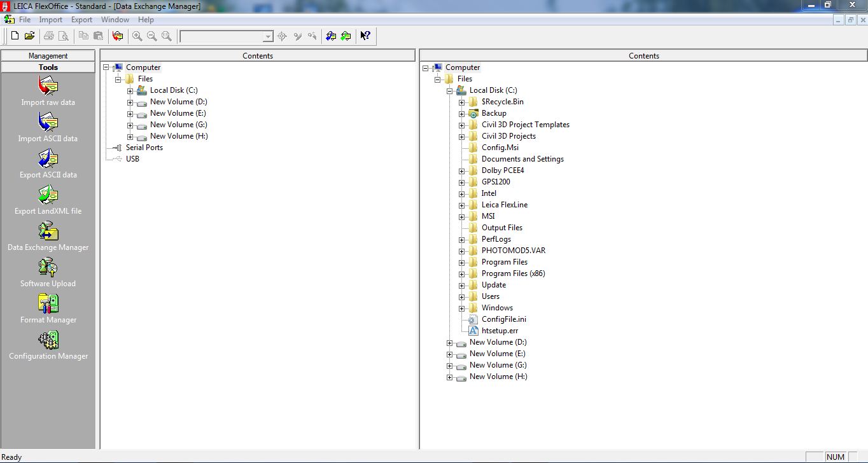Open Data Exchange Manager from sidebar
868x463 pixels.
click(48, 236)
